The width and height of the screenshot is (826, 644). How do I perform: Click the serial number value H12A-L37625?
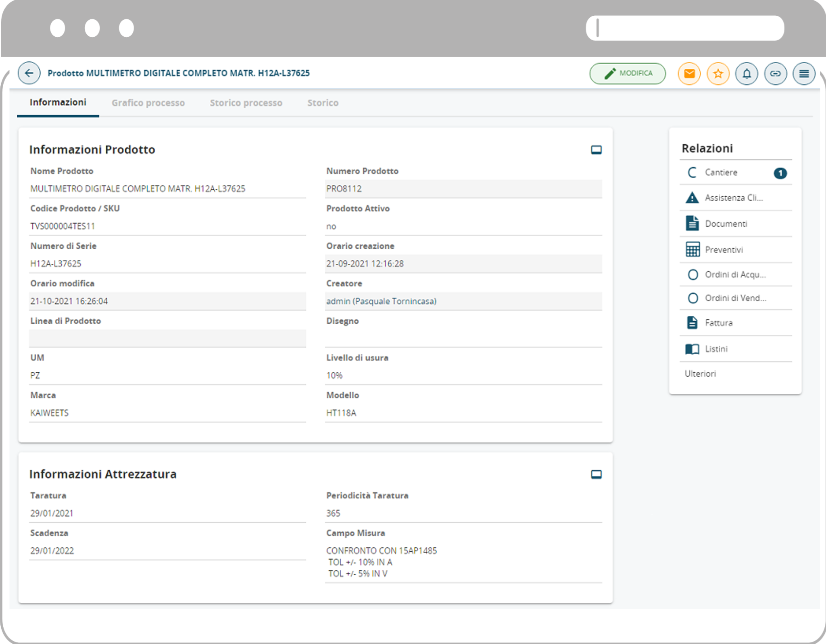coord(56,264)
